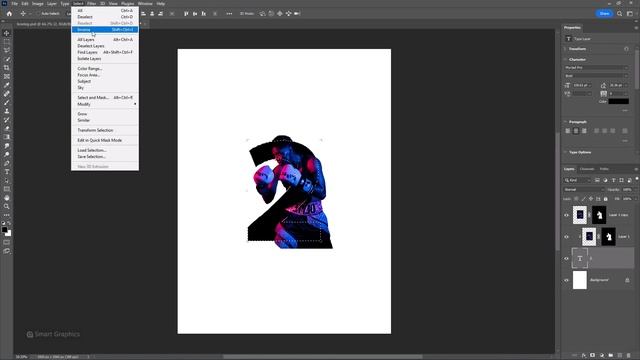Hide the Background layer
Screen dimensions: 640x360
(567, 280)
